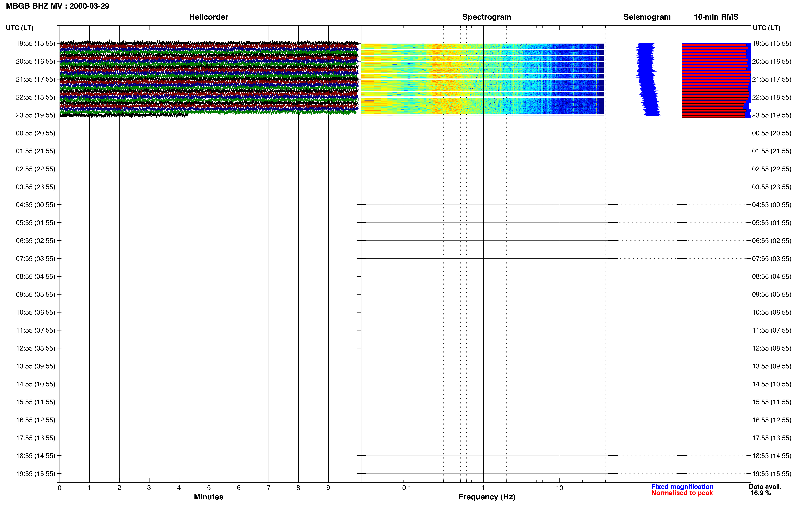Click '04:55 (00:55)' label beside 10-min RMS panel
This screenshot has width=812, height=508.
point(772,205)
